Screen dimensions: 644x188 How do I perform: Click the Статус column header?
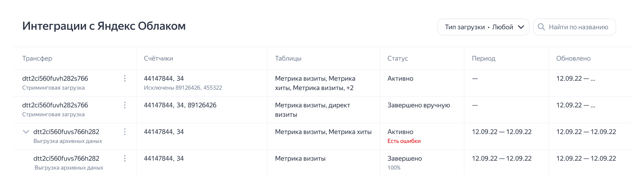point(398,58)
